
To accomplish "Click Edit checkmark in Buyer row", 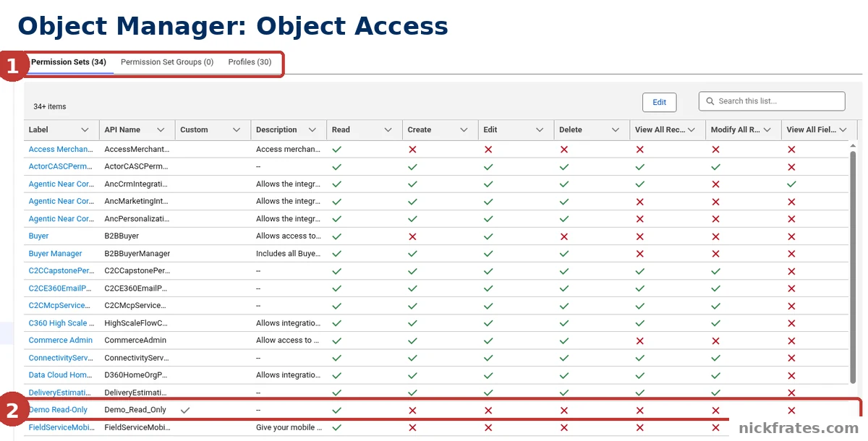I will (x=488, y=236).
